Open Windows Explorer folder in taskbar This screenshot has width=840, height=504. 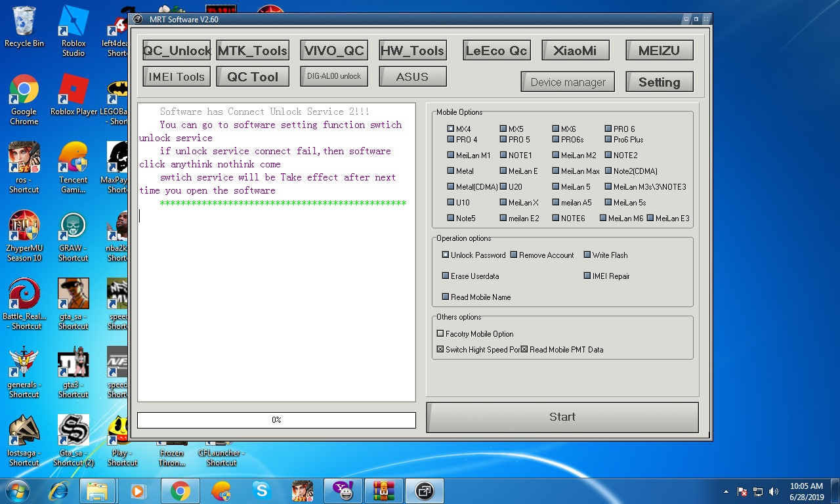pos(98,491)
